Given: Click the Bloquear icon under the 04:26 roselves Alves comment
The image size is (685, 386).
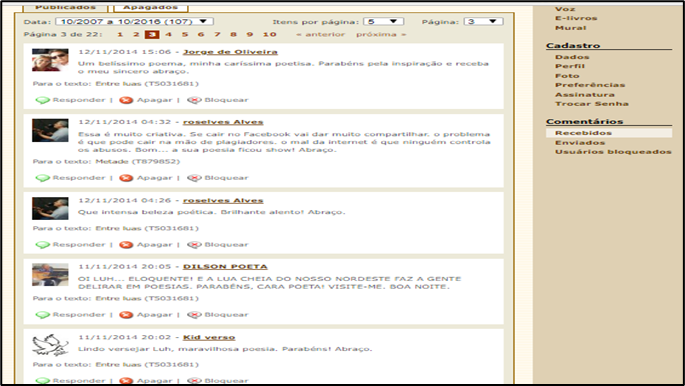Looking at the screenshot, I should (194, 245).
